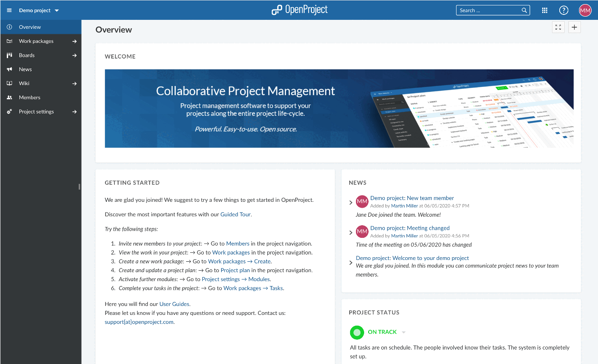Expand the Project settings submenu arrow
This screenshot has width=598, height=364.
pyautogui.click(x=74, y=111)
